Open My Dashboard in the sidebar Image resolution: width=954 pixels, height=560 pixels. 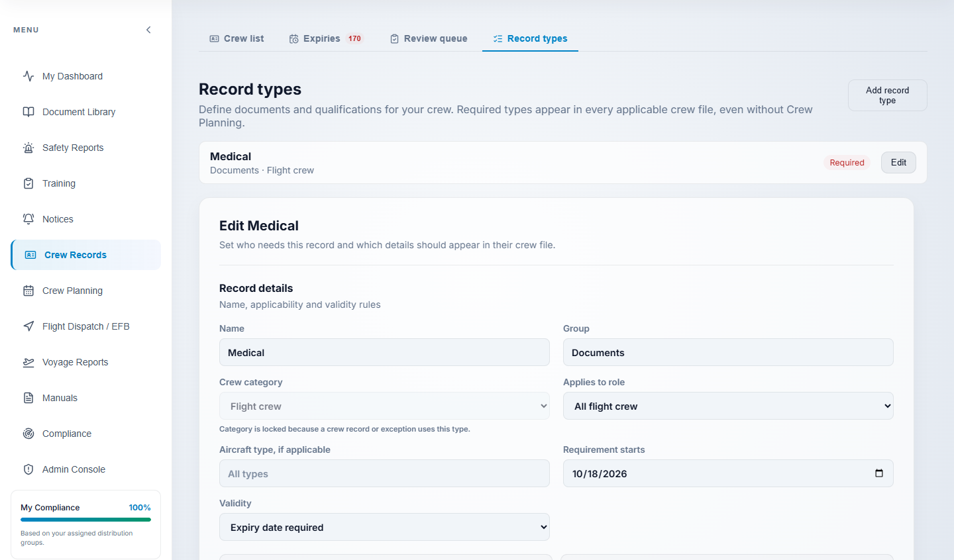(85, 76)
